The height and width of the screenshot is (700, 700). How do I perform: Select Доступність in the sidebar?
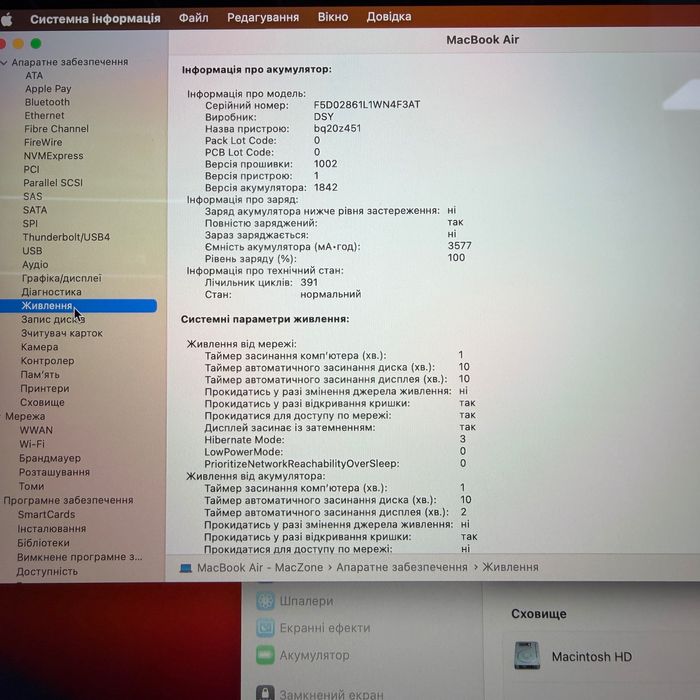click(47, 571)
